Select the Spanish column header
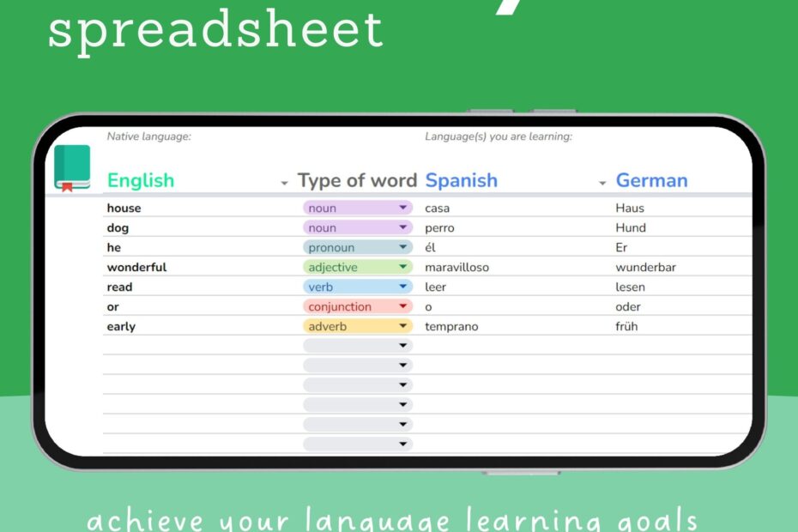Viewport: 798px width, 532px height. pos(461,180)
